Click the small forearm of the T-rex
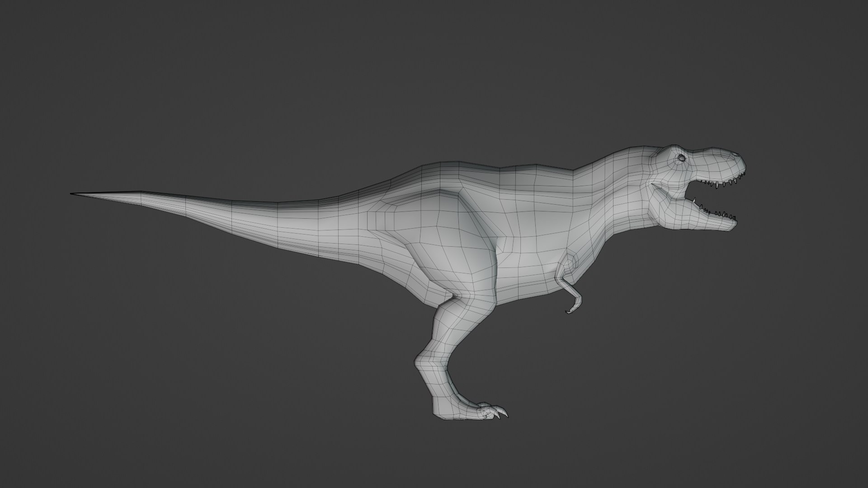868x488 pixels. pyautogui.click(x=570, y=287)
